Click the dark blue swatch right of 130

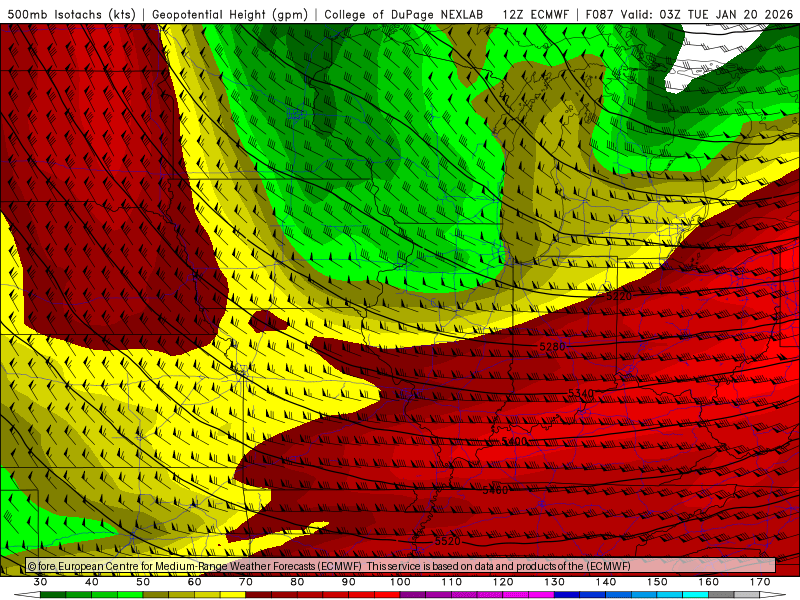coord(567,595)
